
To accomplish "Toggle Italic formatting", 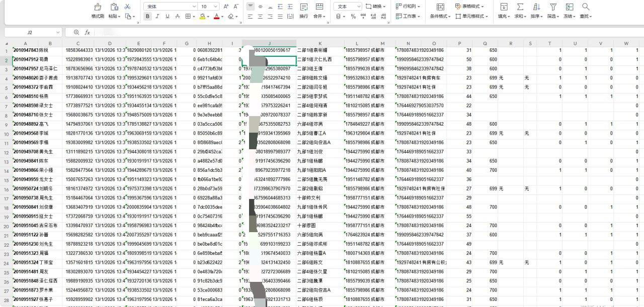I will pos(157,16).
